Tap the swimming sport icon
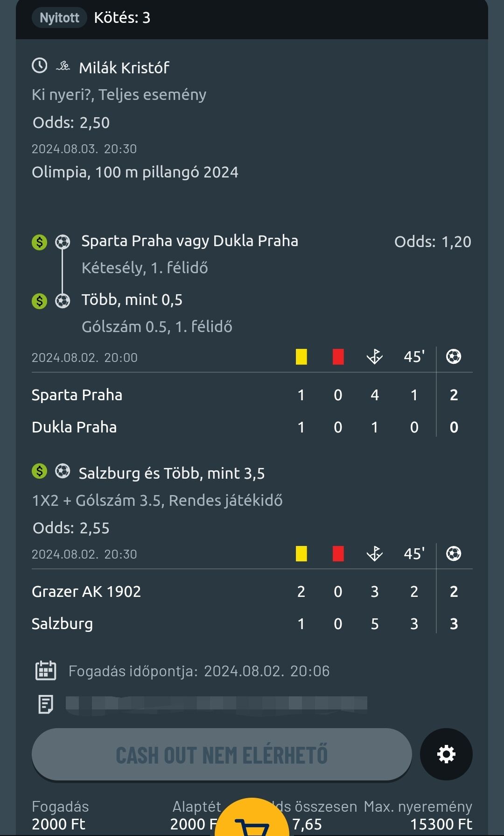The width and height of the screenshot is (504, 836). 63,67
